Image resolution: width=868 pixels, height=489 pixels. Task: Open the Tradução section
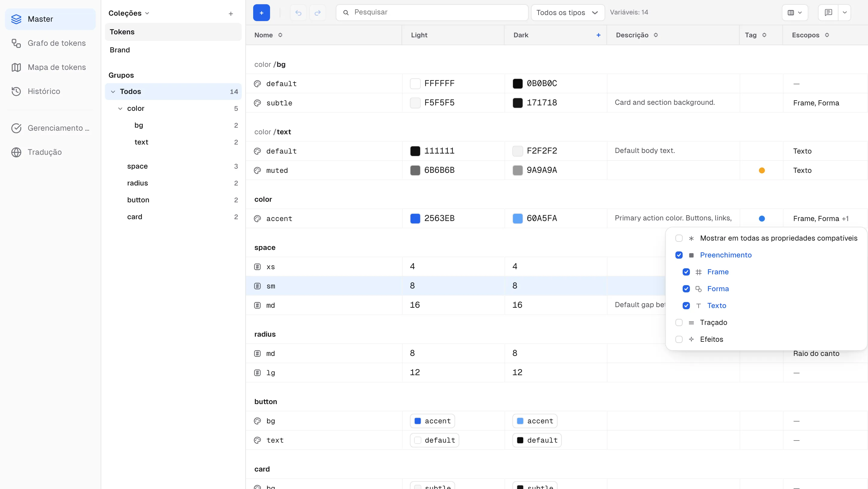point(50,152)
